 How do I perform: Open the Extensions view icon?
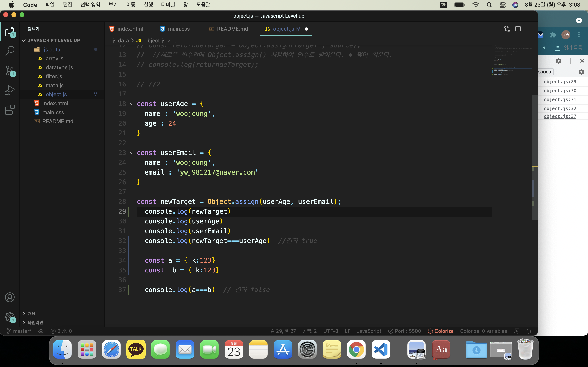pos(10,110)
